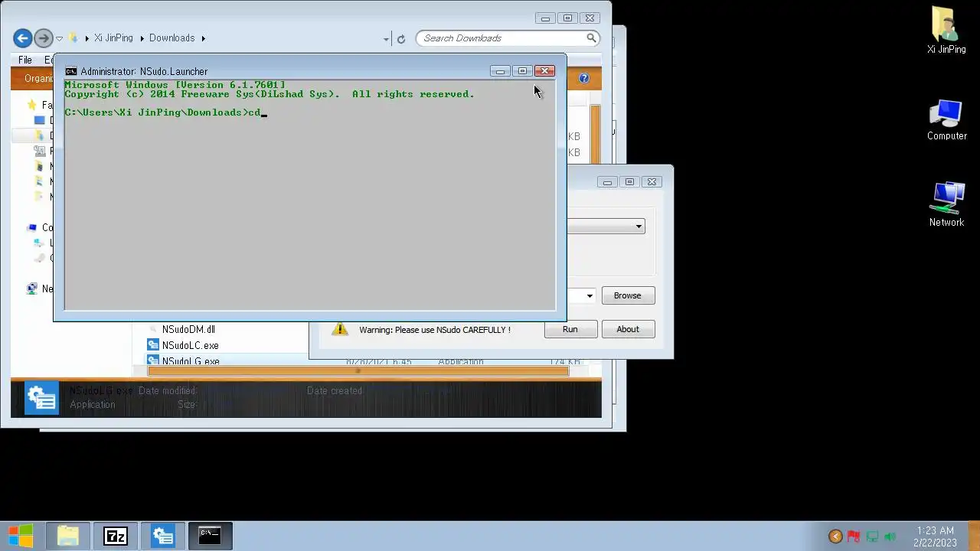The height and width of the screenshot is (551, 980).
Task: Go forward in the Explorer window
Action: [43, 37]
